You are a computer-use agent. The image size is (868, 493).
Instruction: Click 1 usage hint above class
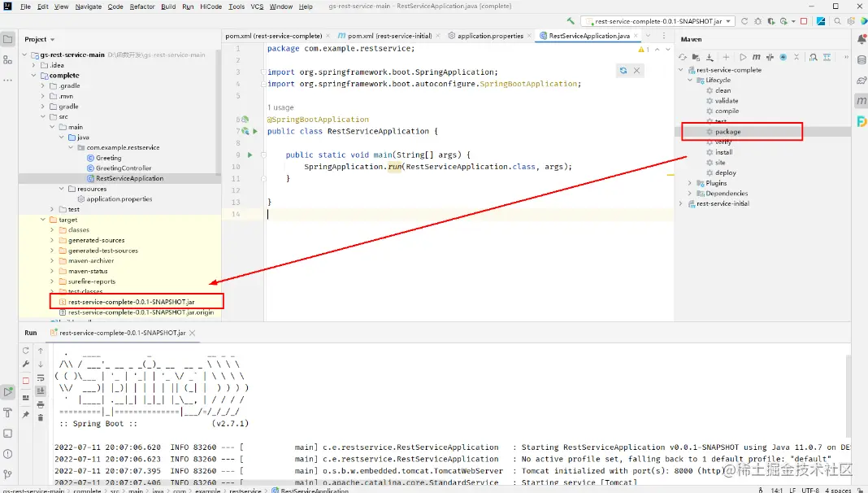point(280,107)
